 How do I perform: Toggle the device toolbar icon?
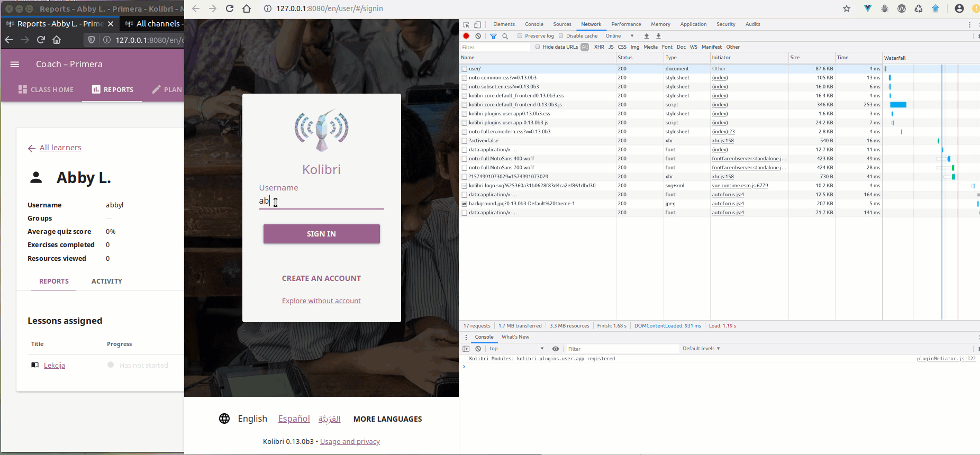[x=477, y=24]
